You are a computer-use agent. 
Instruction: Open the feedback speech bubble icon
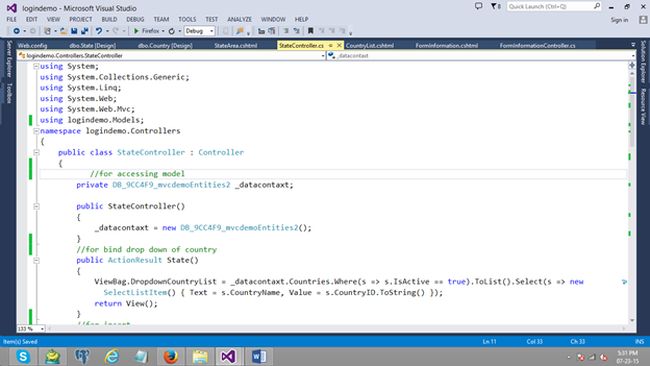point(478,6)
